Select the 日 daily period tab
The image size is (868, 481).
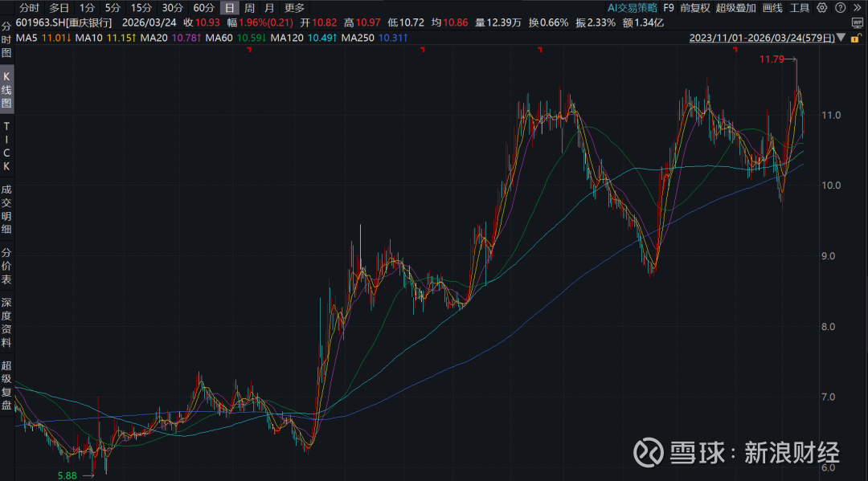229,8
